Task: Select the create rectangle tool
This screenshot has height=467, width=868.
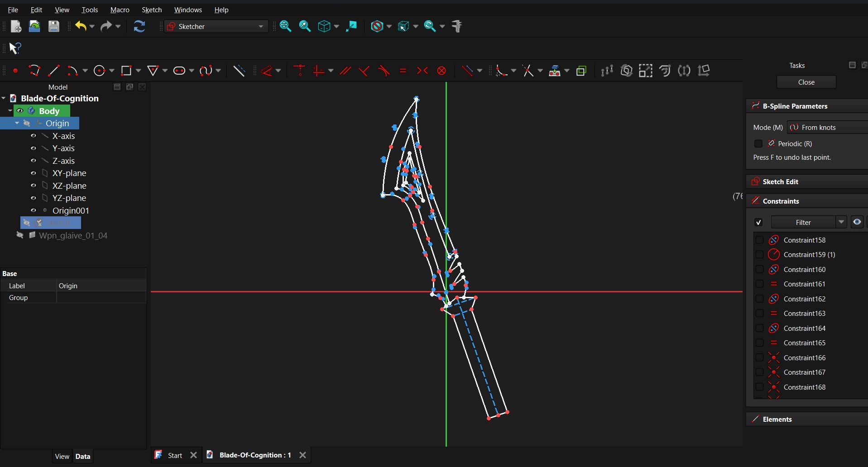Action: (x=126, y=71)
